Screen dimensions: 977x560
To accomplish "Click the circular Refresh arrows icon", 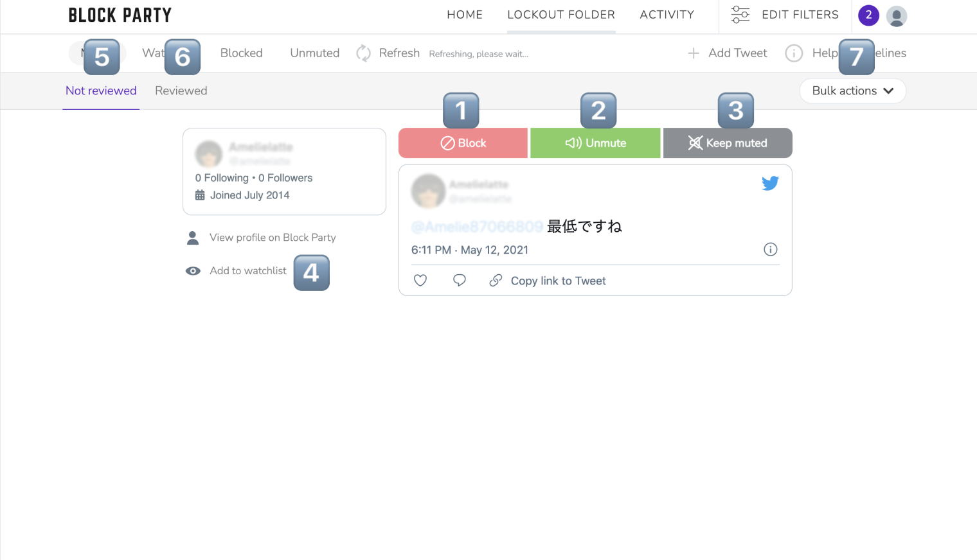I will pyautogui.click(x=364, y=53).
